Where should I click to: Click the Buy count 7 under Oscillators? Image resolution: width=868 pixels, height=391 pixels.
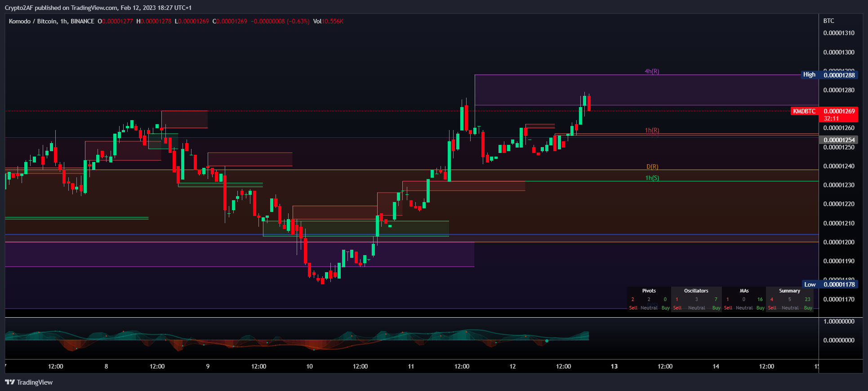[716, 299]
